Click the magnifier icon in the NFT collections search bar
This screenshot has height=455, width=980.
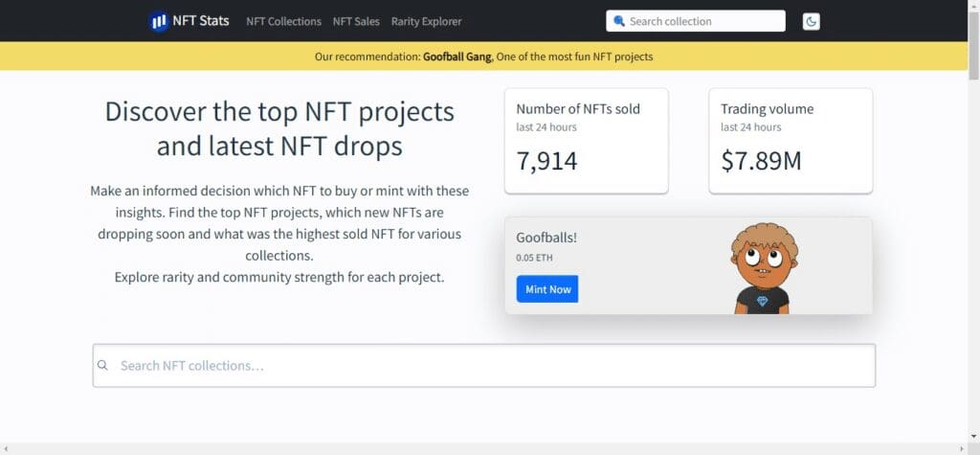(x=103, y=366)
